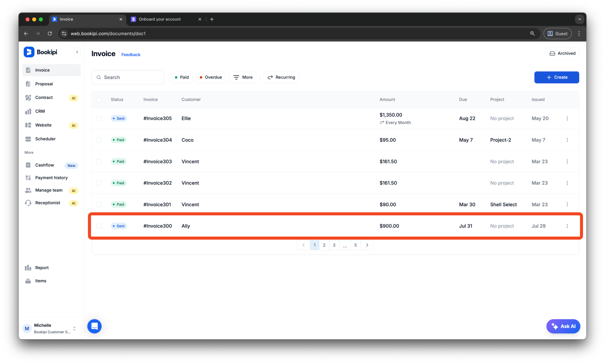Open a new browser tab
This screenshot has width=605, height=364.
(x=212, y=19)
